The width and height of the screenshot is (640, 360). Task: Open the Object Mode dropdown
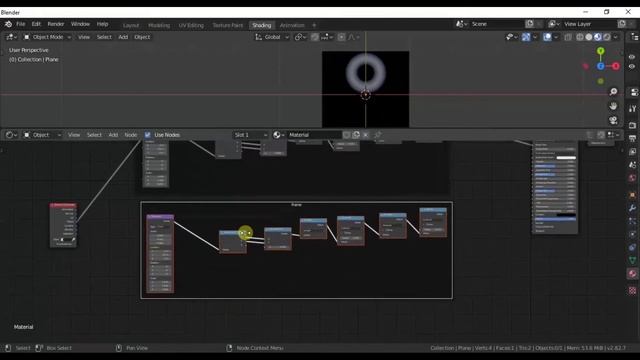coord(47,37)
